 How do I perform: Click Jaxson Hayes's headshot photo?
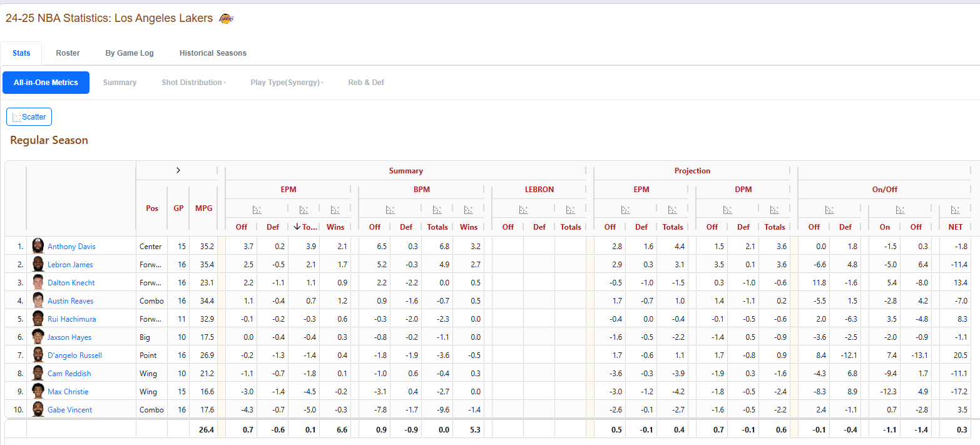click(38, 337)
